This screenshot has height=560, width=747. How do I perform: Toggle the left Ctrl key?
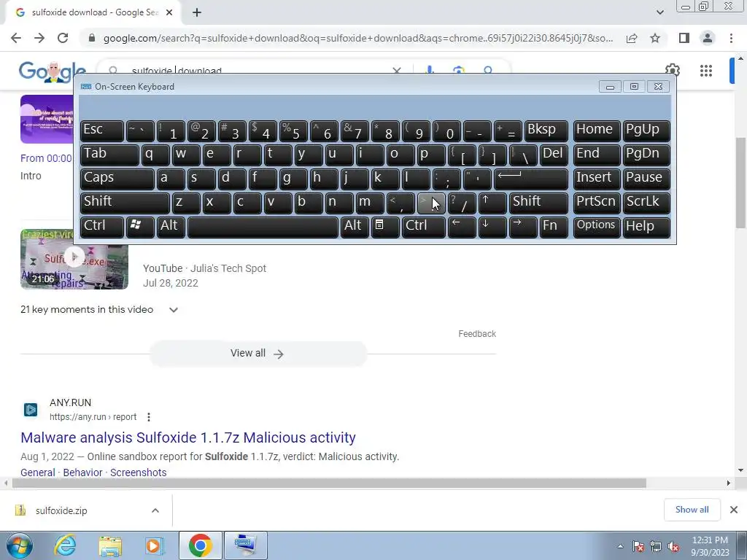click(x=102, y=227)
